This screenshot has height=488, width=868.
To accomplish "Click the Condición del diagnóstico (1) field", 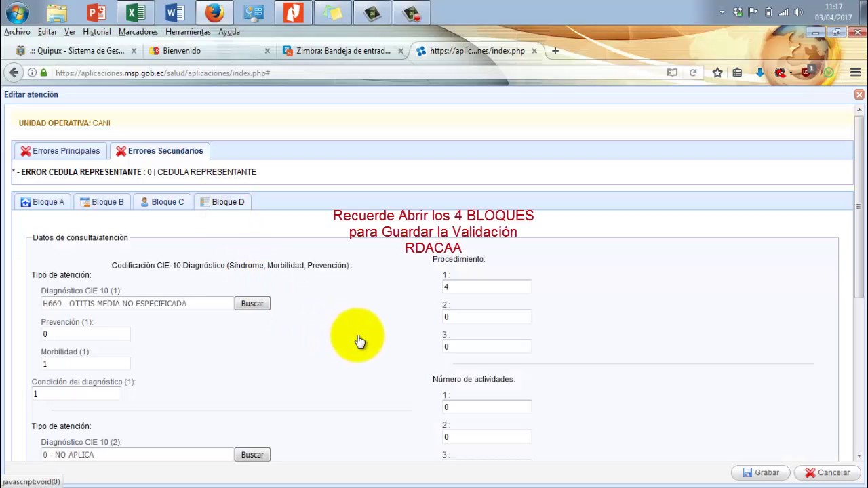I will click(x=76, y=394).
